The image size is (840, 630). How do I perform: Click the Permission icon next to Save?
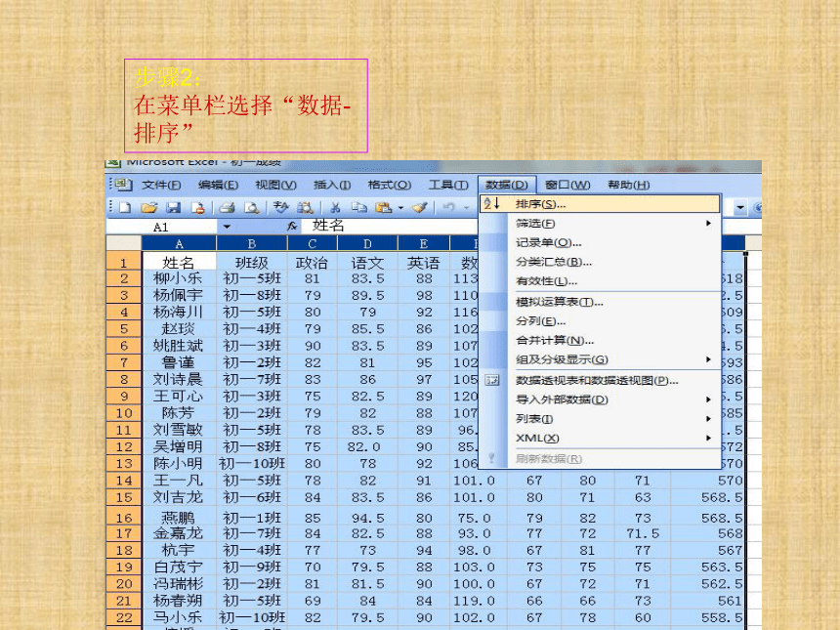(x=197, y=207)
